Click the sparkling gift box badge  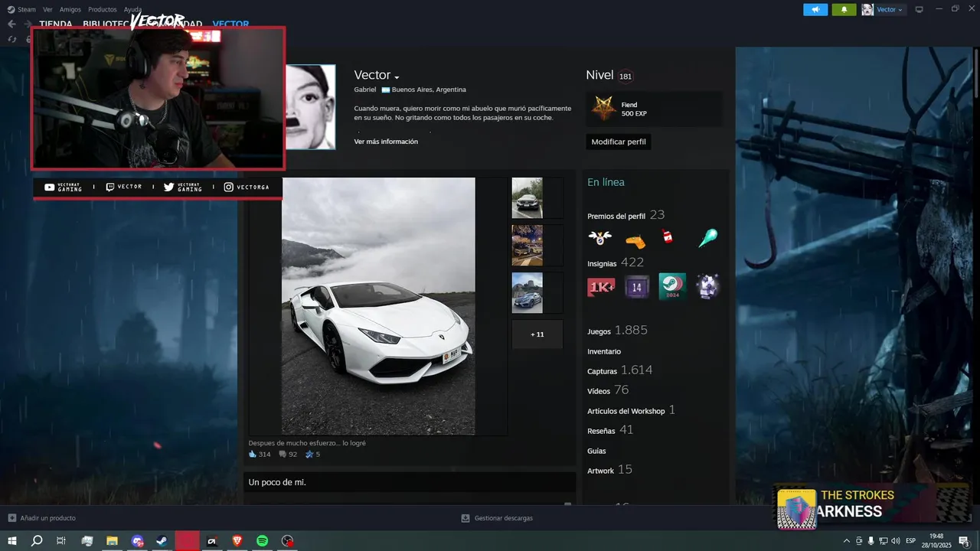707,286
